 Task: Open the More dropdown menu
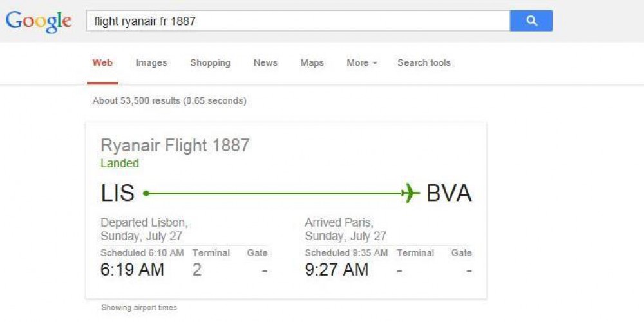(x=362, y=63)
